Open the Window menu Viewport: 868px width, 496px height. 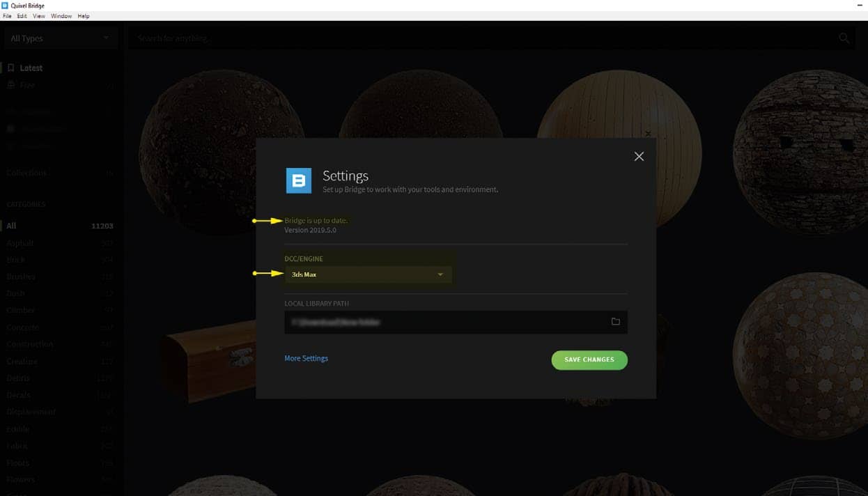[x=61, y=16]
